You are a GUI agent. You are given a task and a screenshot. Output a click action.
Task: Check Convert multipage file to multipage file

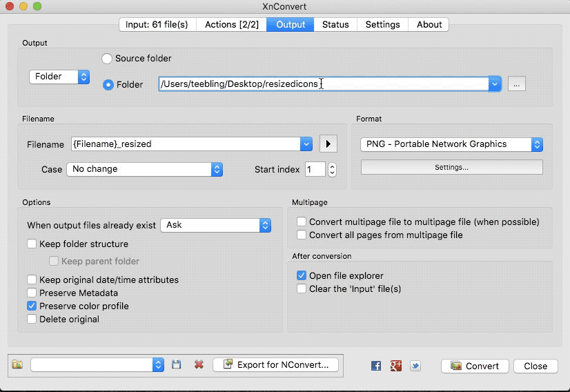pyautogui.click(x=302, y=222)
